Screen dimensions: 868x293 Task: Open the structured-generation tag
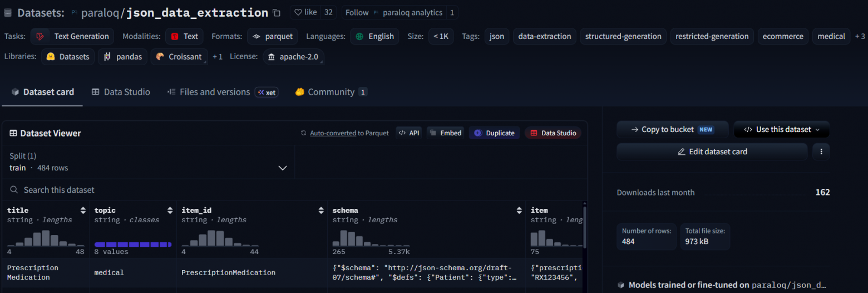[x=623, y=36]
